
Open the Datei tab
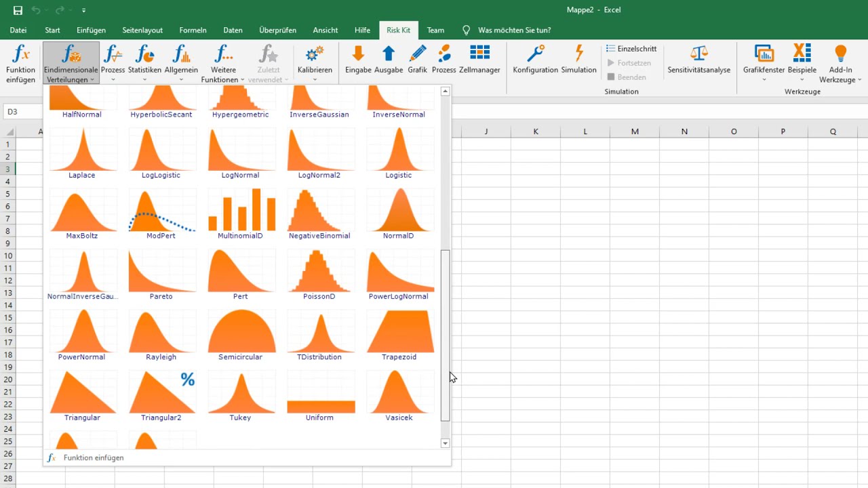18,30
